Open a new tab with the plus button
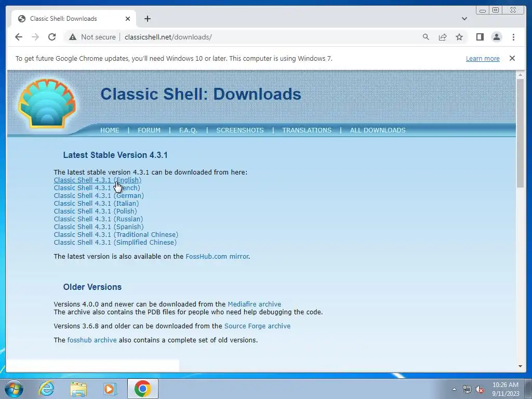The width and height of the screenshot is (532, 399). pyautogui.click(x=147, y=19)
